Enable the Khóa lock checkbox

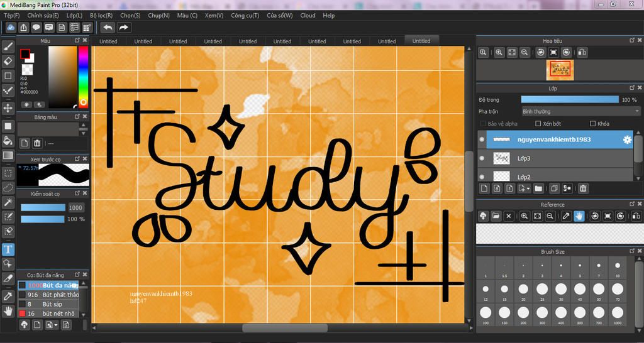[592, 124]
